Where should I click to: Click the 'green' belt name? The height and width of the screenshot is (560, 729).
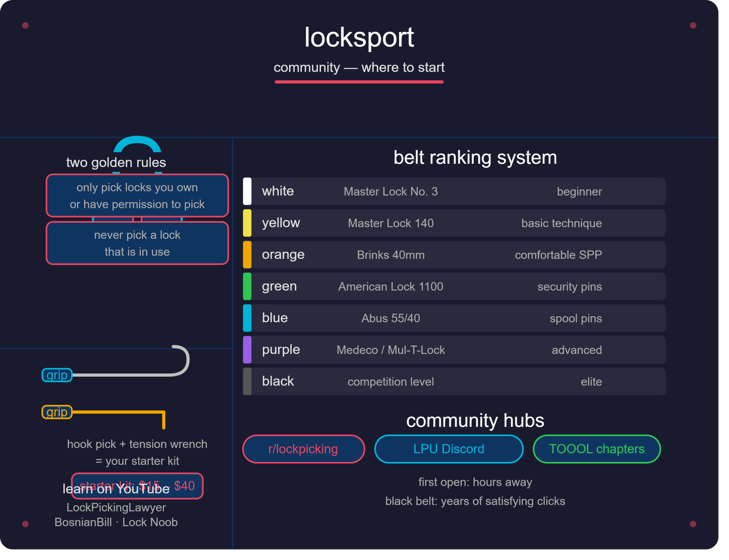pos(279,286)
